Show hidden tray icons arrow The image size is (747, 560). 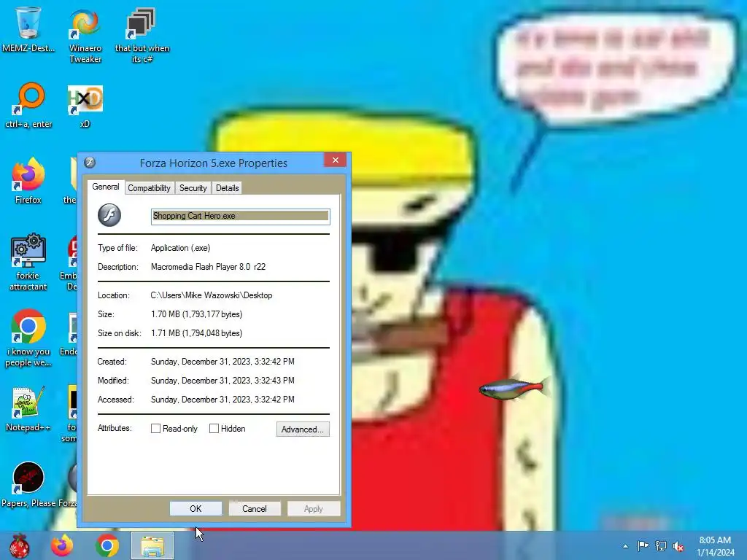(625, 546)
